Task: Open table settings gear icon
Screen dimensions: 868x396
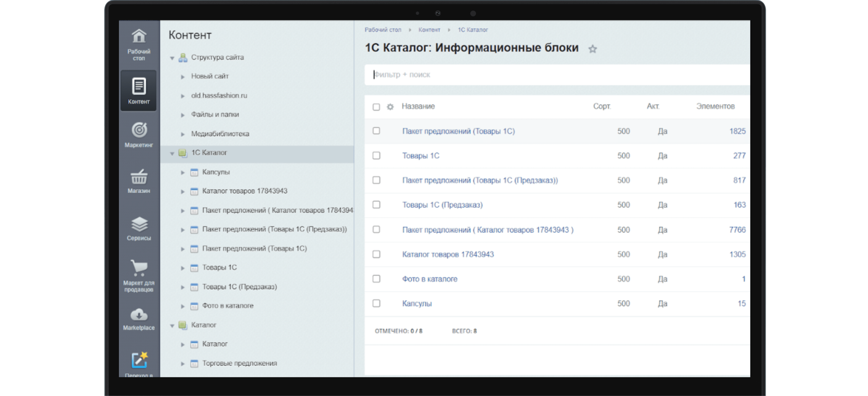Action: pyautogui.click(x=390, y=107)
